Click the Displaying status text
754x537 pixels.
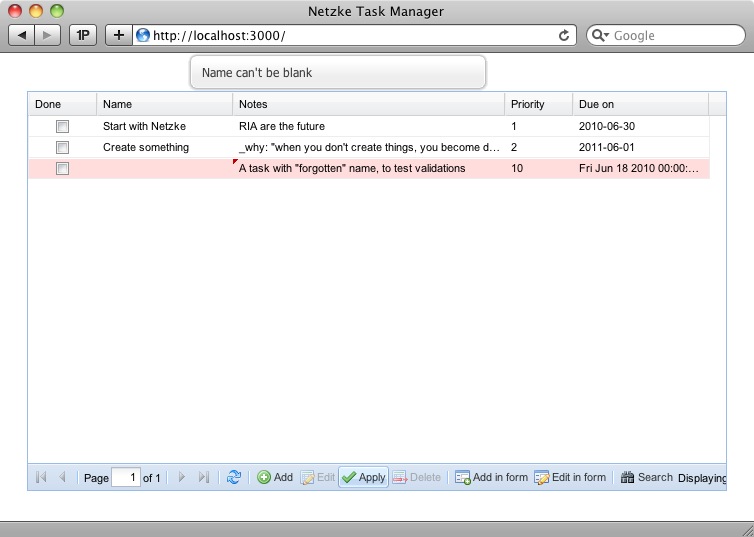[702, 478]
